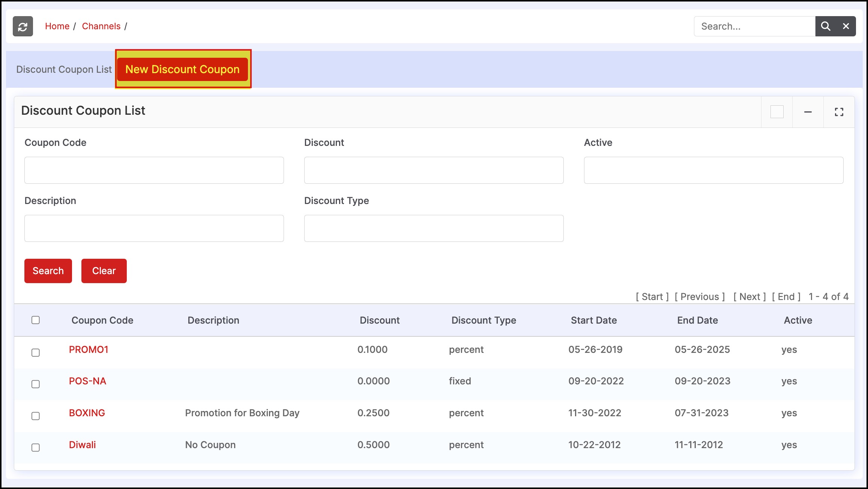This screenshot has height=489, width=868.
Task: Sort by Discount column header
Action: click(380, 320)
